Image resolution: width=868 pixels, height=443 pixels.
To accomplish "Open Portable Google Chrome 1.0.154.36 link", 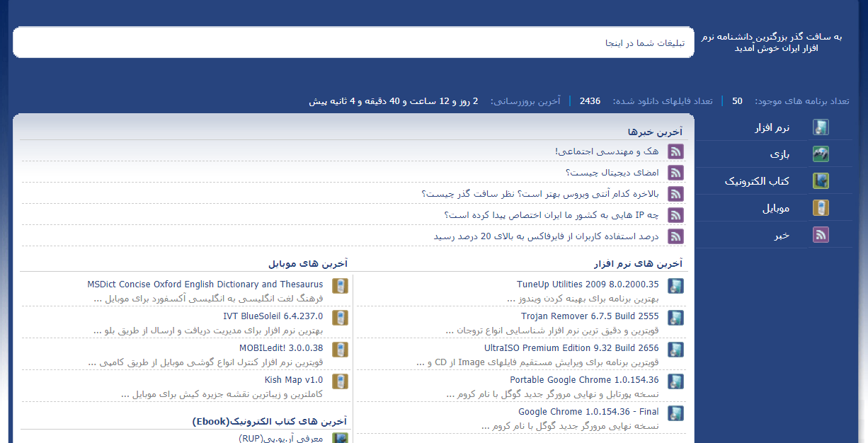I will click(584, 380).
